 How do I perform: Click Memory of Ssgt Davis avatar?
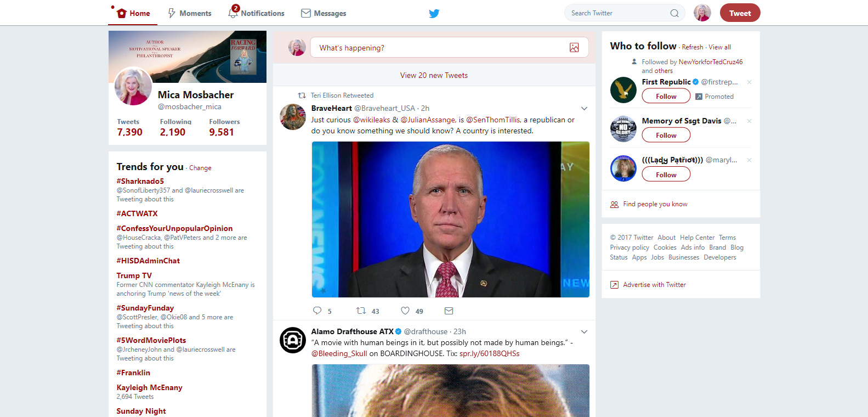click(x=623, y=129)
